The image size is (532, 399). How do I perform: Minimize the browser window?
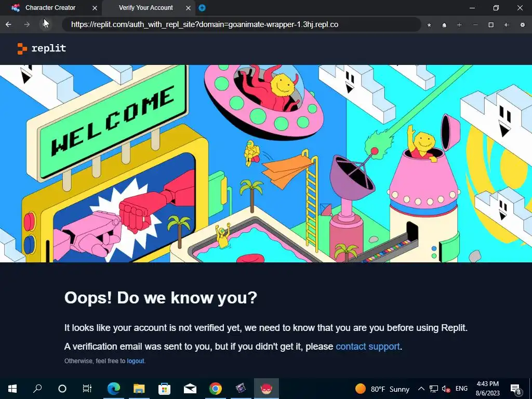(472, 8)
